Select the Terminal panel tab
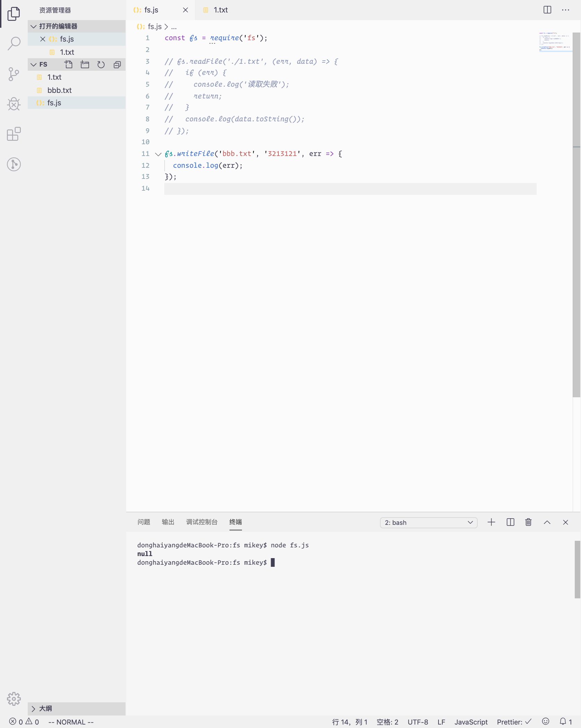 [x=235, y=522]
